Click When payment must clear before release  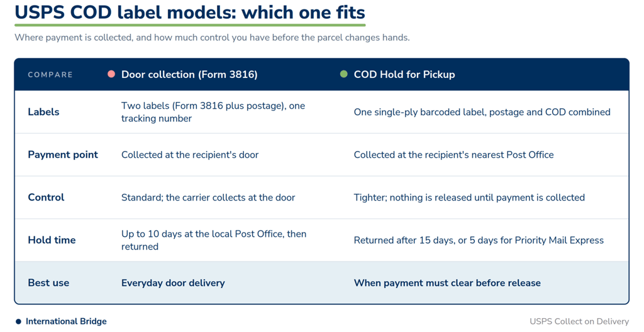tap(447, 283)
